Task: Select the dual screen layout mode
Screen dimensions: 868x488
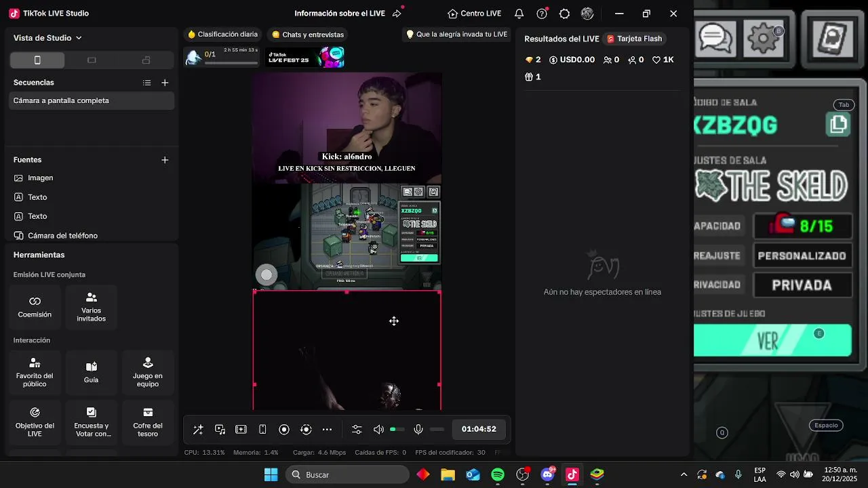Action: [146, 60]
